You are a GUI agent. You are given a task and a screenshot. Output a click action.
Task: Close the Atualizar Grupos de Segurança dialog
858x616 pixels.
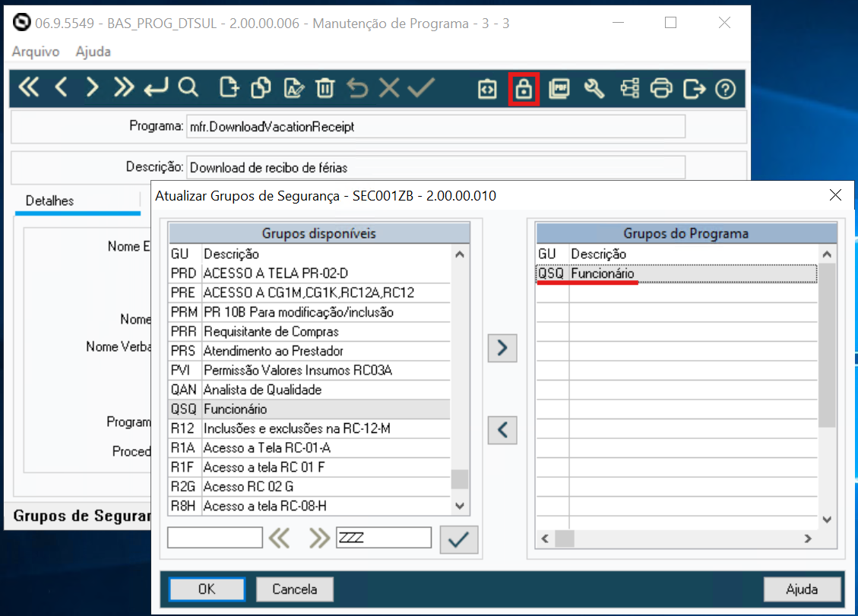pos(835,194)
